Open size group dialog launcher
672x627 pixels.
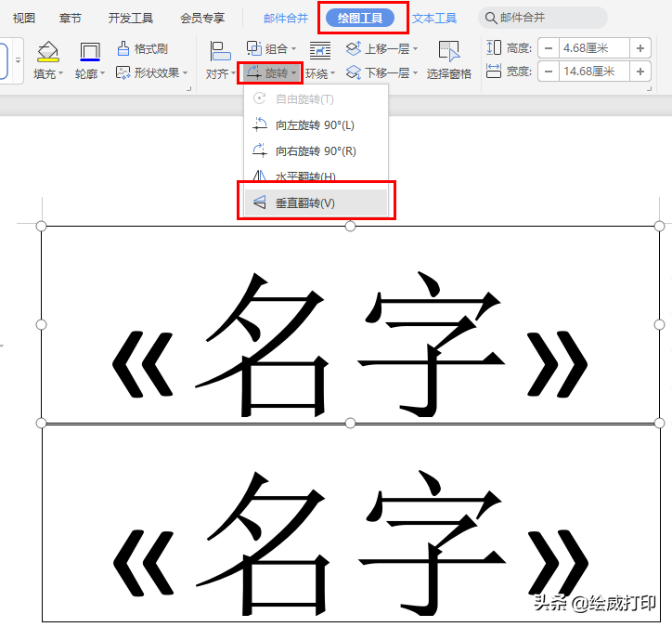coord(649,89)
